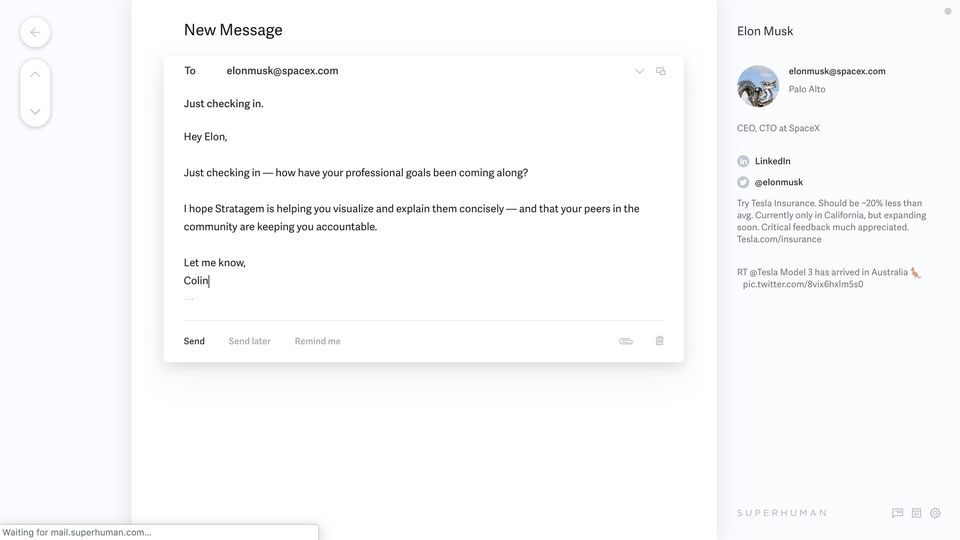Screen dimensions: 960x540
Task: Go to next message with down chevron
Action: (35, 111)
